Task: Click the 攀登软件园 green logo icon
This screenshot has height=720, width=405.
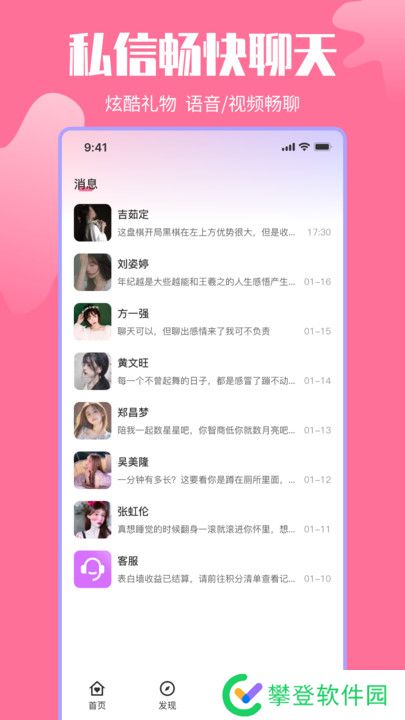Action: [x=242, y=695]
